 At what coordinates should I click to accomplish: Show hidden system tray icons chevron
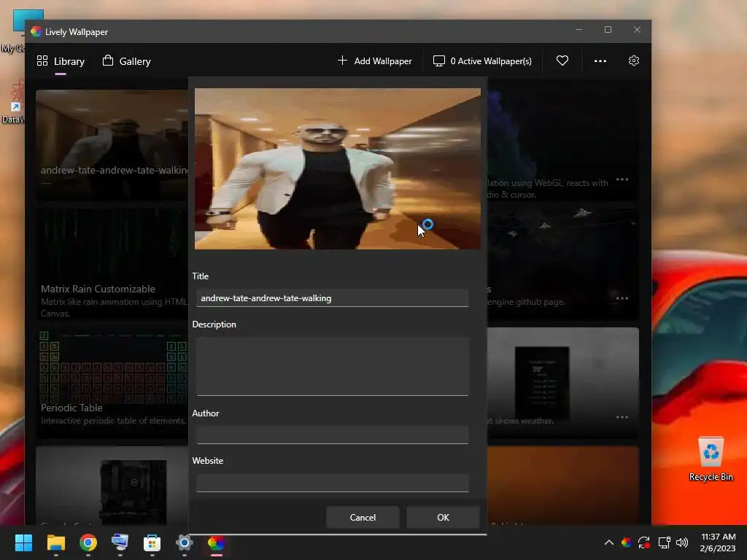609,542
